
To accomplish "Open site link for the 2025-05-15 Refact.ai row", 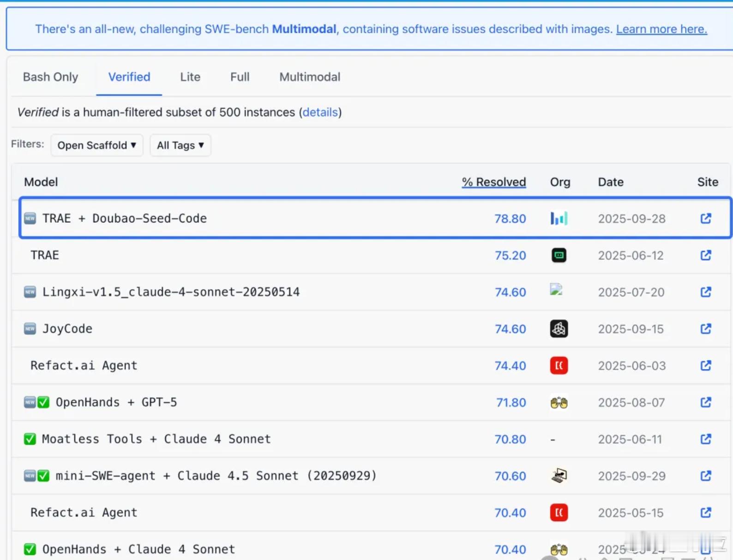I will [x=706, y=512].
